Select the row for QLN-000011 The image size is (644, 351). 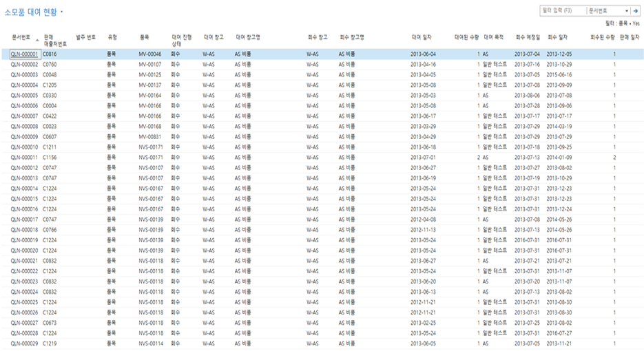point(322,158)
